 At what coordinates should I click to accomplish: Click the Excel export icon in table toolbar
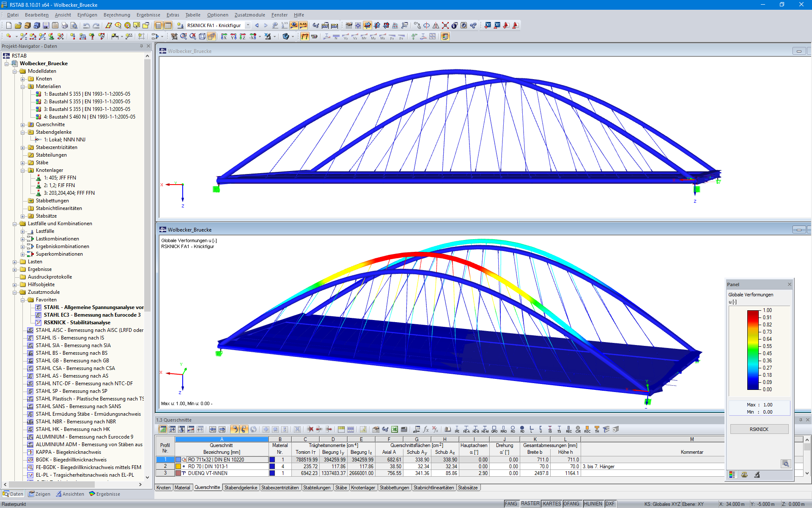[394, 429]
